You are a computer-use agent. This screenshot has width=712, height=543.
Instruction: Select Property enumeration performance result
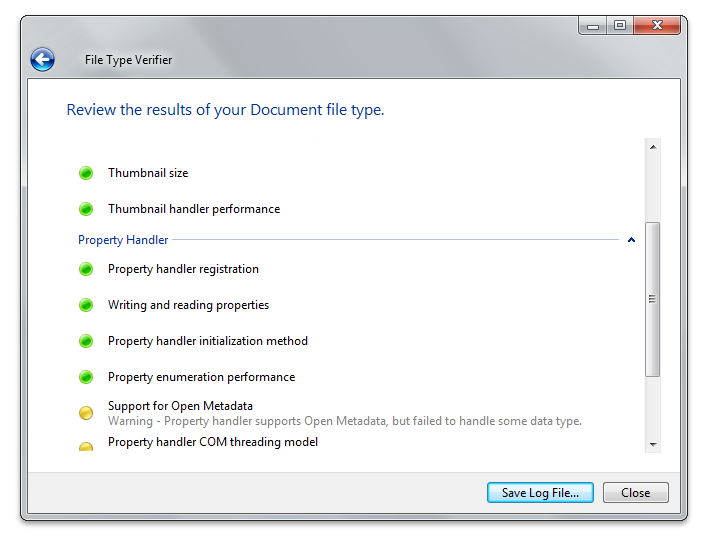(x=202, y=377)
